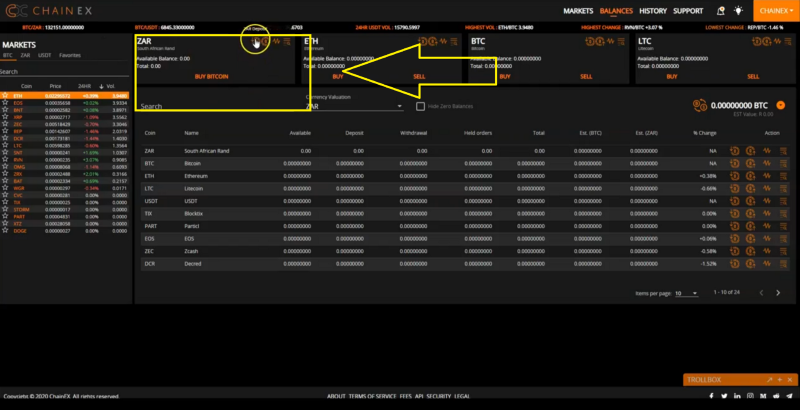Star the XTZ market row
The width and height of the screenshot is (800, 410).
[x=5, y=223]
